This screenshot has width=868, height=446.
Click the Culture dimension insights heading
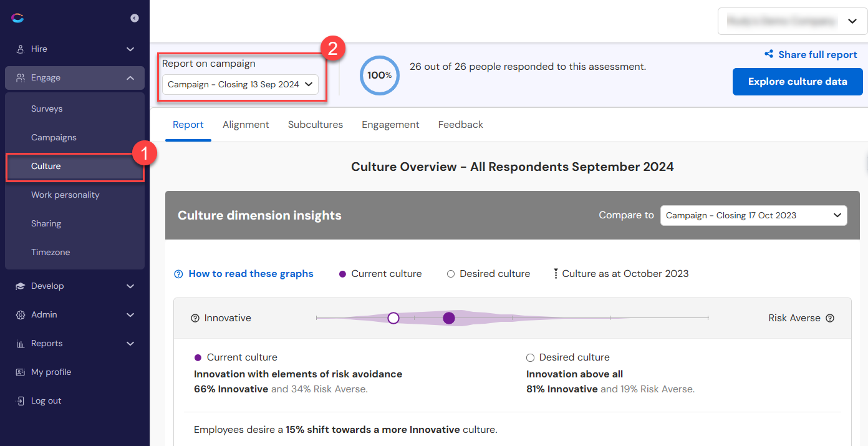pyautogui.click(x=259, y=216)
